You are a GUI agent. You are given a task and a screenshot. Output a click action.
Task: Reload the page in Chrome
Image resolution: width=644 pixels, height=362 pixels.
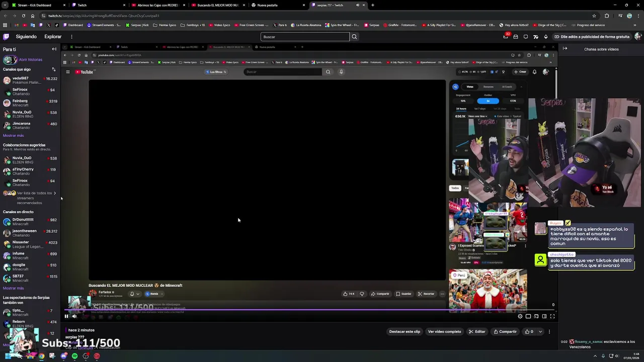[x=24, y=16]
